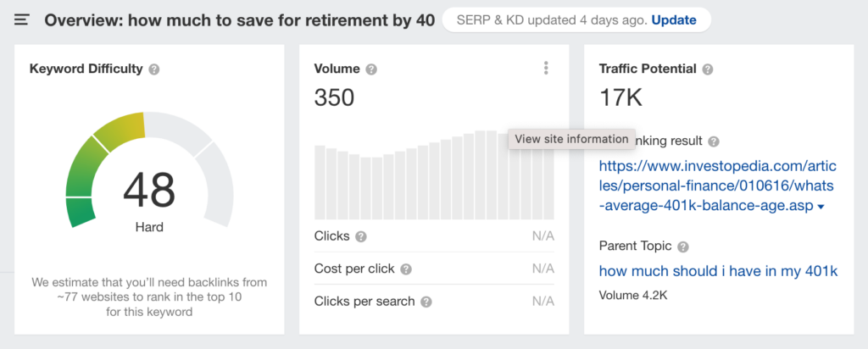The height and width of the screenshot is (349, 868).
Task: Click the Cost per click help icon
Action: 406,269
